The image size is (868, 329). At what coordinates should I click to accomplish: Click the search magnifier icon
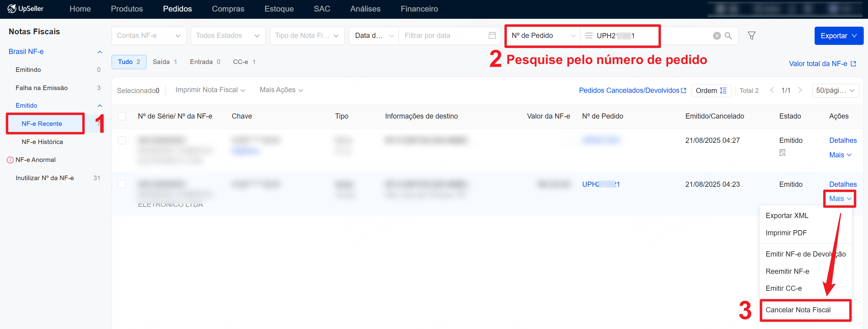(728, 36)
